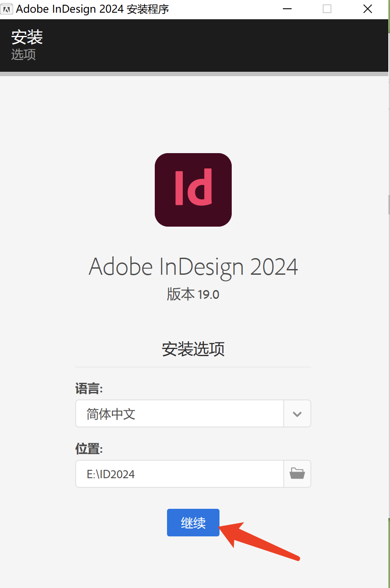Close the installer window

(368, 9)
